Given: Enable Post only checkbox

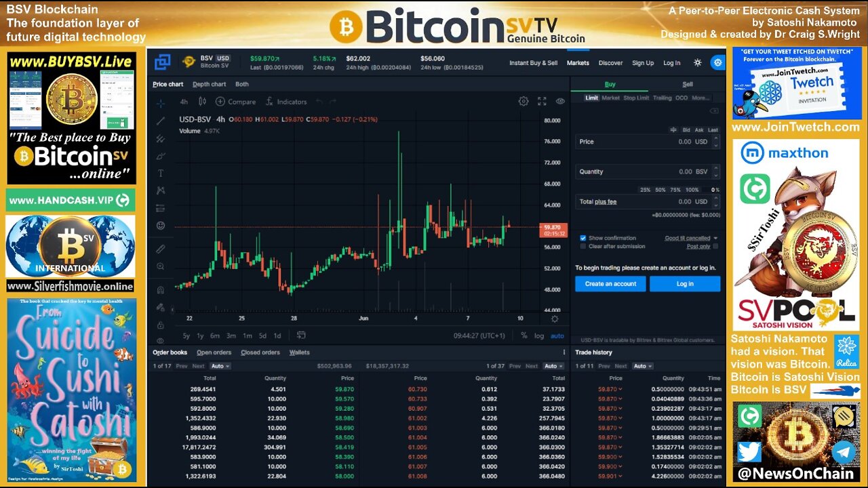Looking at the screenshot, I should point(715,246).
